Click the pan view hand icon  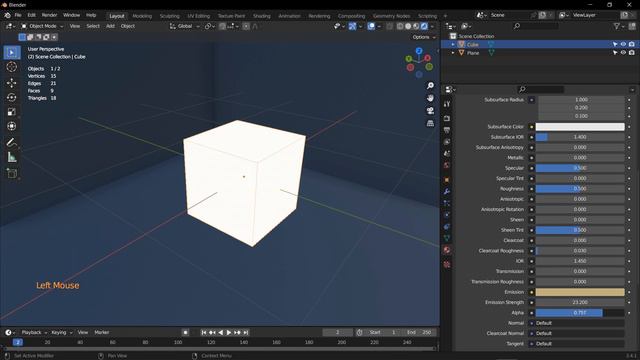tap(430, 98)
